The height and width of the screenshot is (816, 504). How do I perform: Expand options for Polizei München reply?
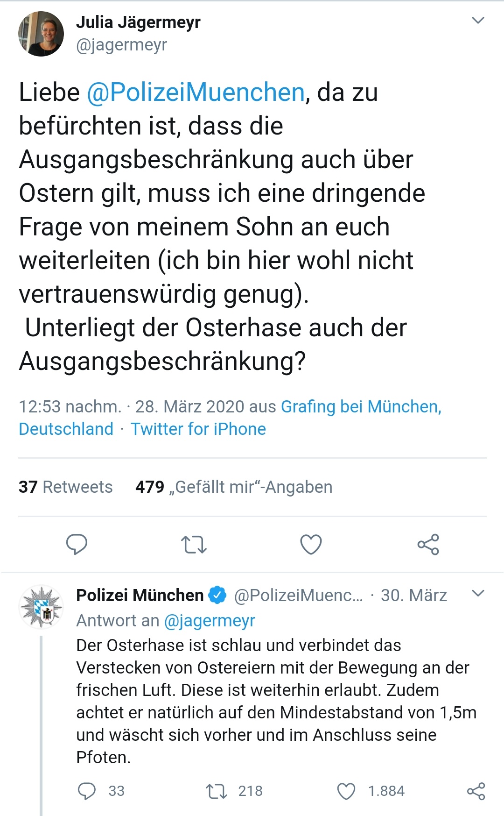[x=478, y=594]
